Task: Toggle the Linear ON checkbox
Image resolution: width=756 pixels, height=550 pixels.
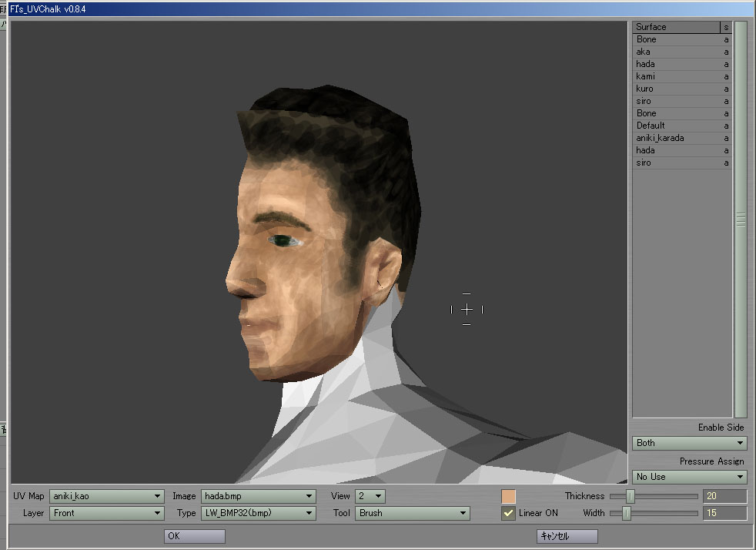Action: [x=508, y=513]
